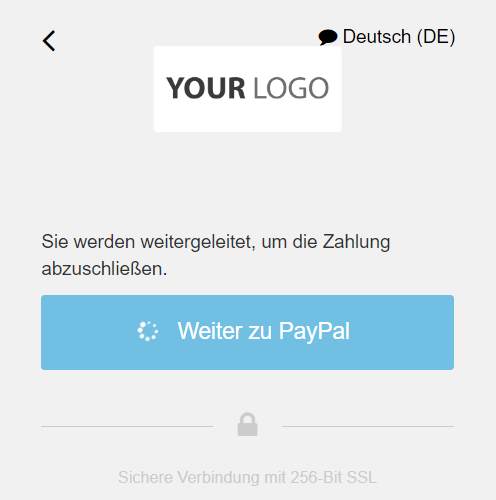Screen dimensions: 496x500
Task: Select the Sichere Verbindung mit 256-Bit SSL text
Action: point(247,477)
